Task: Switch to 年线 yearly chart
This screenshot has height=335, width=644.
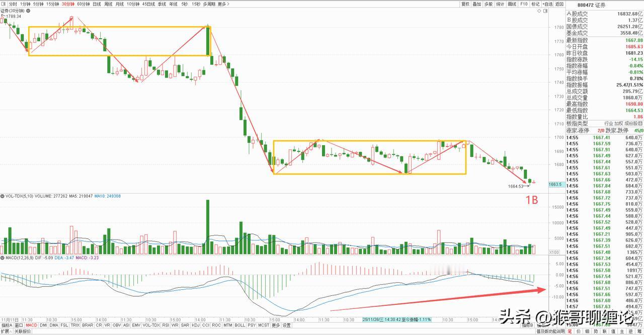Action: pos(174,4)
